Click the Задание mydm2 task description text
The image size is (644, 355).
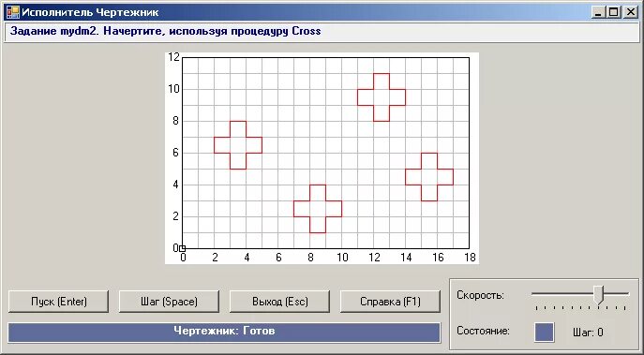(x=166, y=31)
